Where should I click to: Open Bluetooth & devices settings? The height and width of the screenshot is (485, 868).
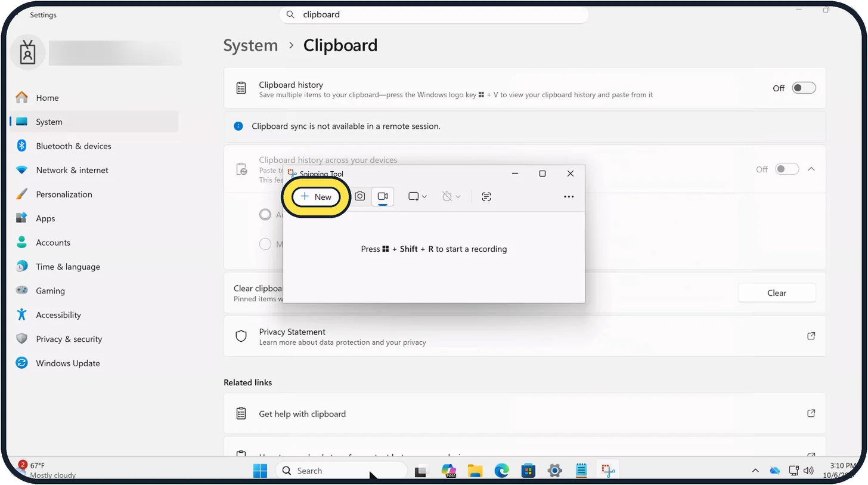point(94,146)
